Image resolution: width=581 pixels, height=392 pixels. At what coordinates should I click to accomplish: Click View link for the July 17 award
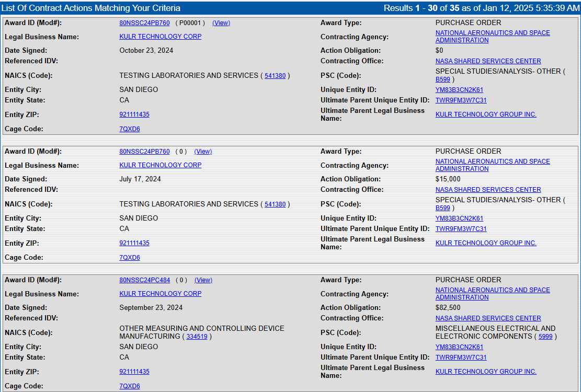click(x=203, y=152)
